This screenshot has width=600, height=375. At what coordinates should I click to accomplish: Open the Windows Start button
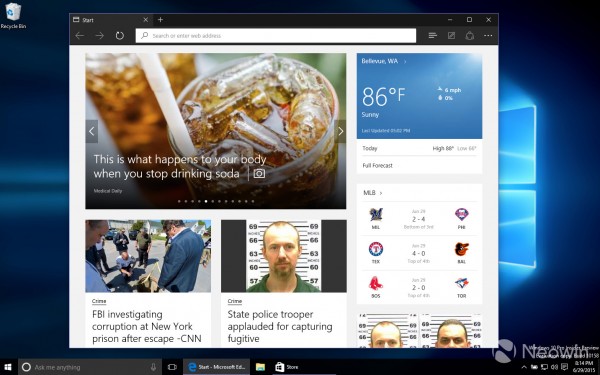point(8,367)
